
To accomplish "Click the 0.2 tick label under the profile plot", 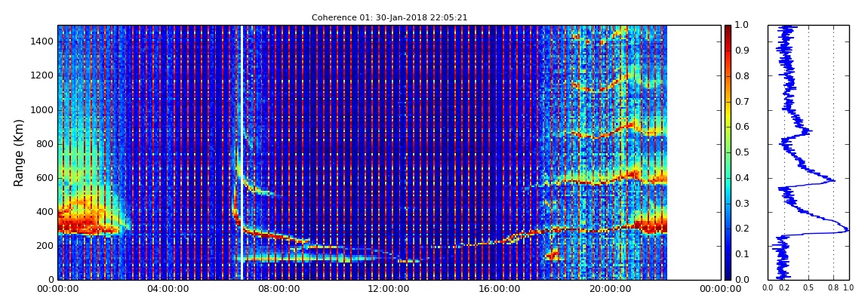I will 784,287.
